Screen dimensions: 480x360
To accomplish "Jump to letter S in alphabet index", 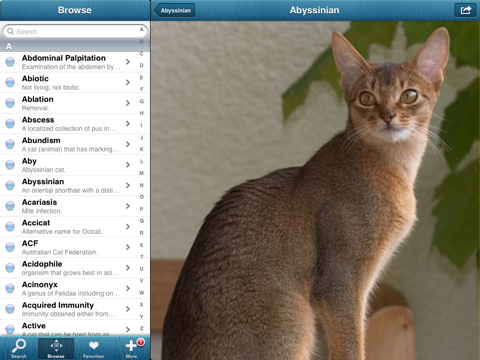I will click(142, 245).
